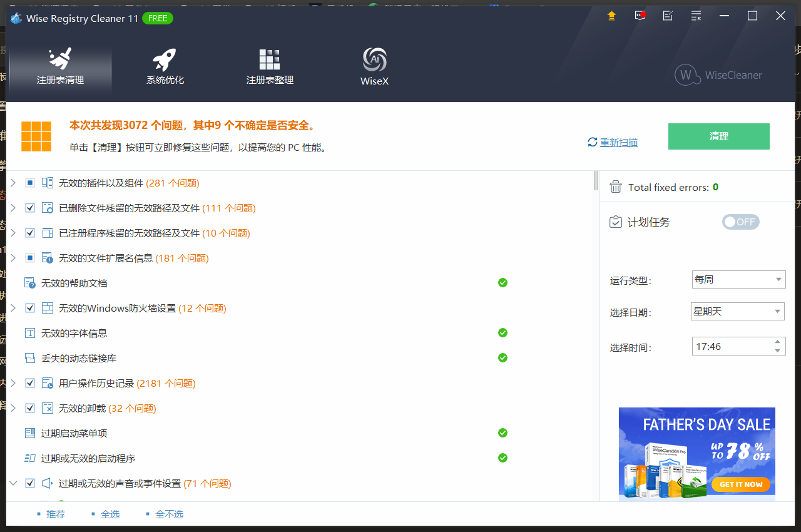The image size is (801, 532).
Task: Collapse the 过期或无效的声音或事件设置 row
Action: pyautogui.click(x=13, y=483)
